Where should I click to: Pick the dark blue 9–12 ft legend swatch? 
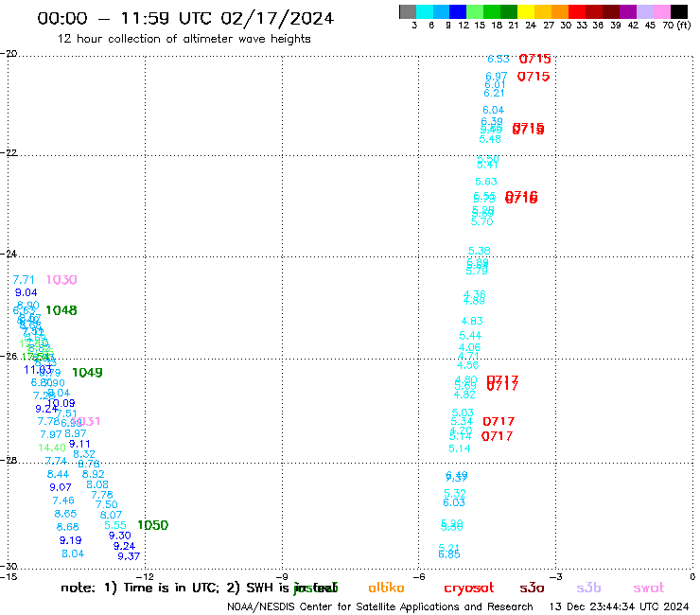point(459,11)
